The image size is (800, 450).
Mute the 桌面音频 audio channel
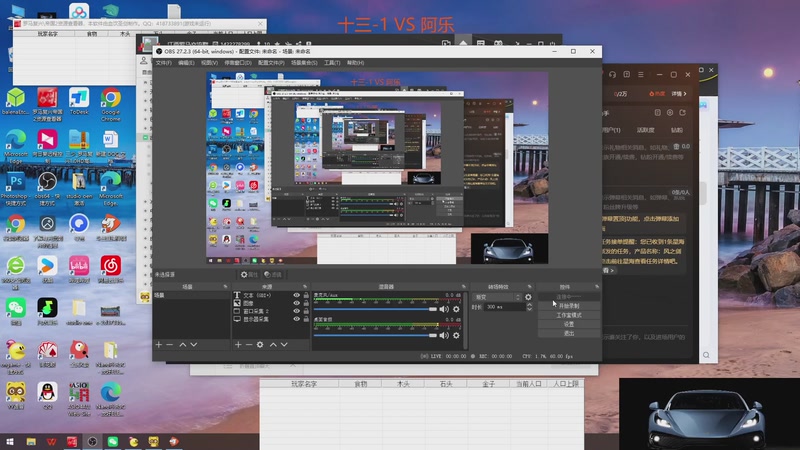pos(444,335)
